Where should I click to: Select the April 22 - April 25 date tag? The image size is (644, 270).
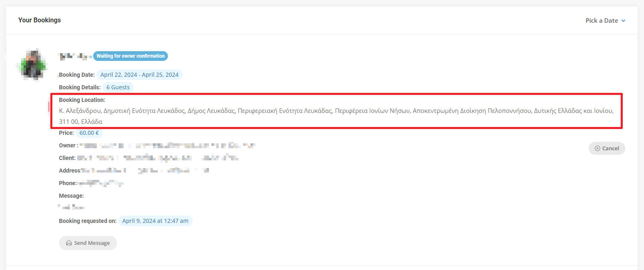139,75
